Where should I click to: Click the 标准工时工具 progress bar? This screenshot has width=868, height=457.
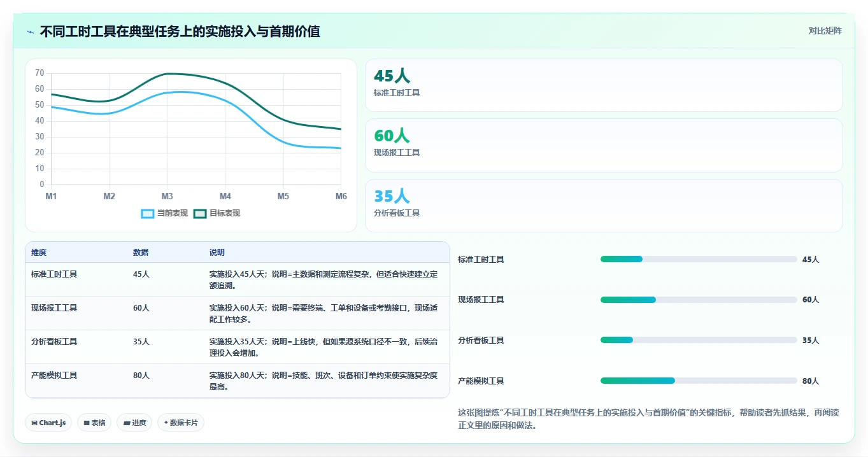pos(699,259)
